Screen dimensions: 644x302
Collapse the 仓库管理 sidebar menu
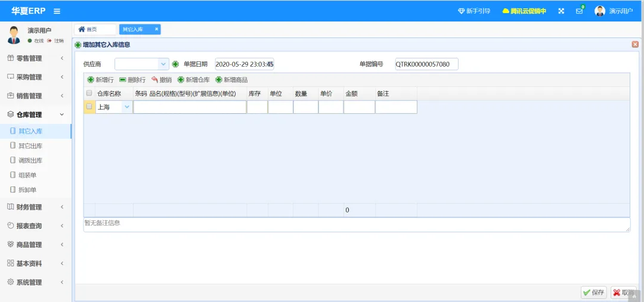coord(36,115)
